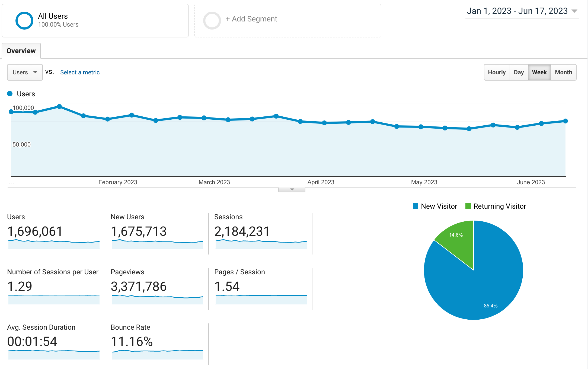Switch chart granularity to Month
This screenshot has width=588, height=369.
pos(563,72)
